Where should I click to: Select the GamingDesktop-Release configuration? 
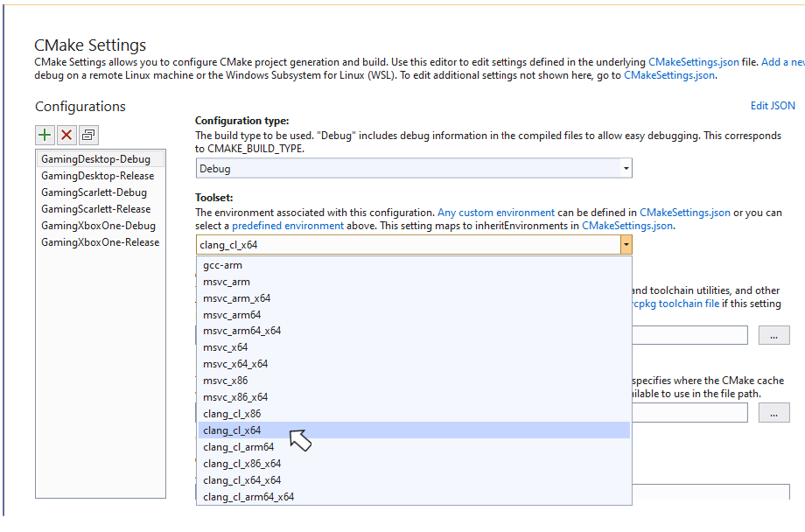click(x=101, y=176)
